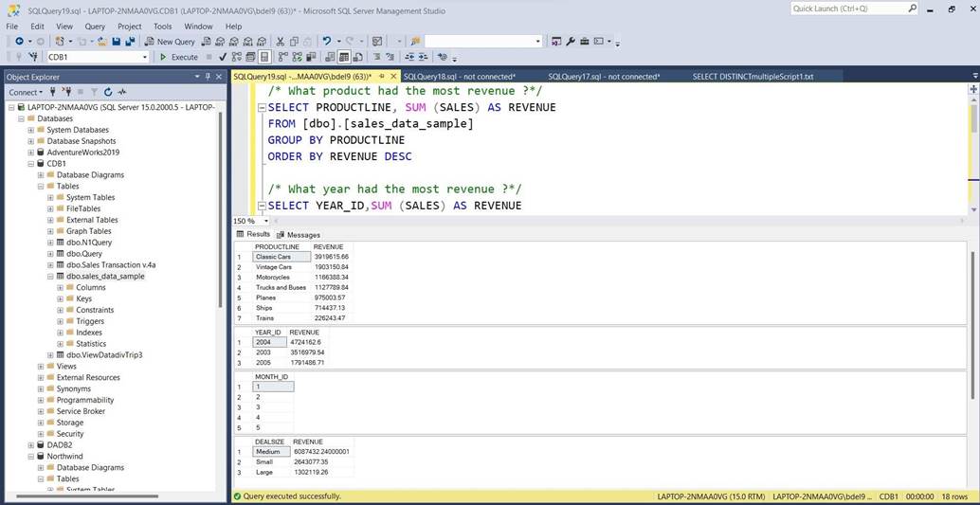The image size is (980, 505).
Task: Refresh the Object Explorer tree
Action: [x=108, y=92]
